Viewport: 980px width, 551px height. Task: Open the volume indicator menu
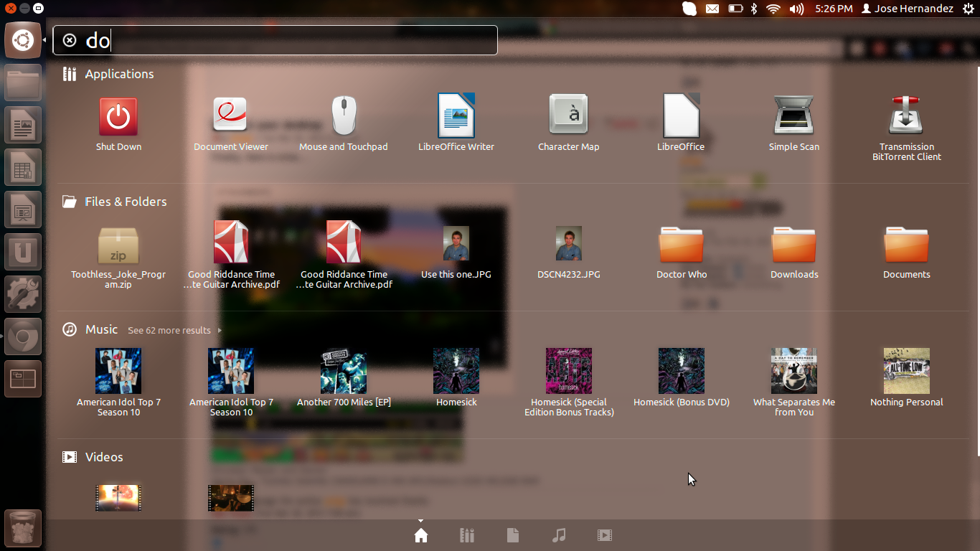(796, 9)
